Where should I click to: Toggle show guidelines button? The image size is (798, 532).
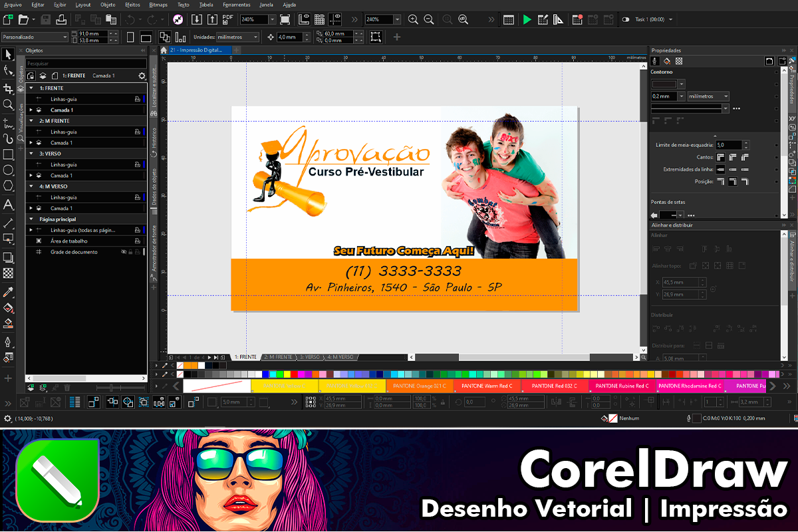point(335,20)
